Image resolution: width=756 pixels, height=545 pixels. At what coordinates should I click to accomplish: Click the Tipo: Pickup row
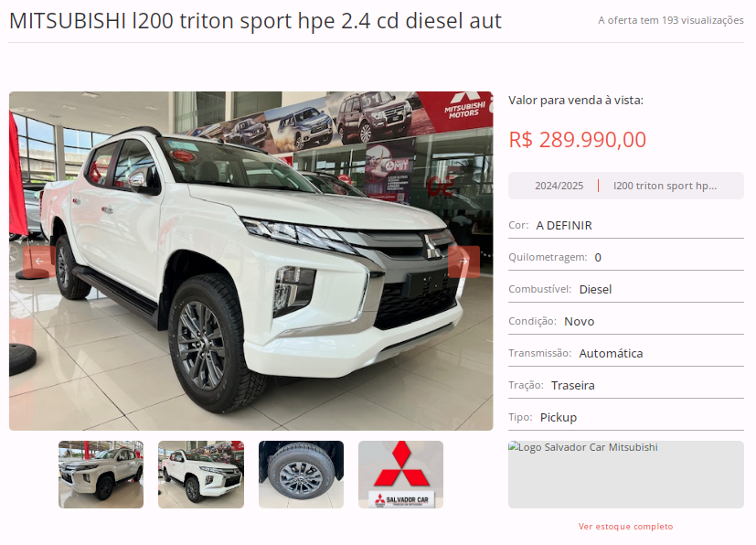[x=626, y=417]
